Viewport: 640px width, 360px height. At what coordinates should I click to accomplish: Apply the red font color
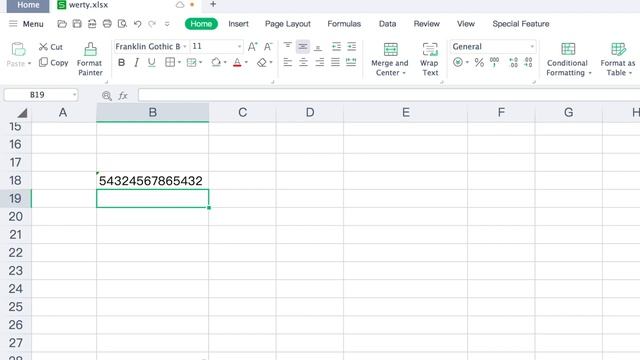pyautogui.click(x=237, y=62)
